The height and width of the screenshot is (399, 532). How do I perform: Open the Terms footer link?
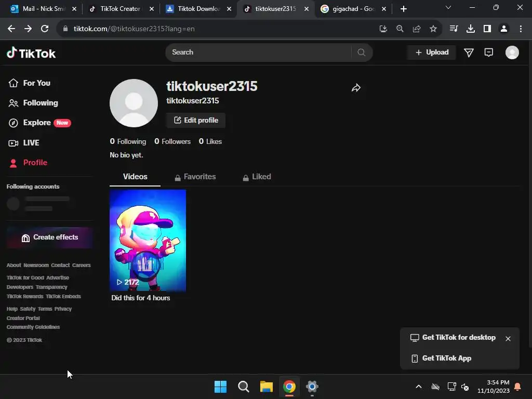click(45, 309)
